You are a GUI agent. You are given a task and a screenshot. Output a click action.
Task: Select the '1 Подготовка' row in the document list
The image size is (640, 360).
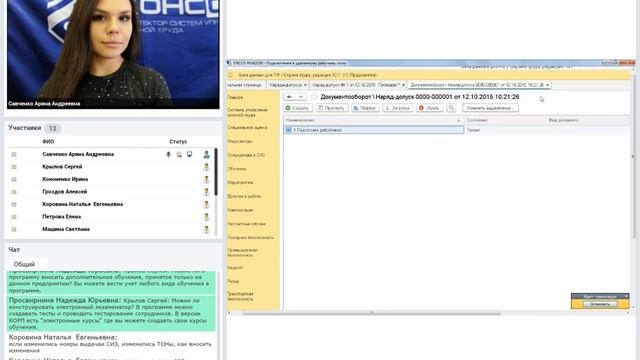tap(374, 130)
